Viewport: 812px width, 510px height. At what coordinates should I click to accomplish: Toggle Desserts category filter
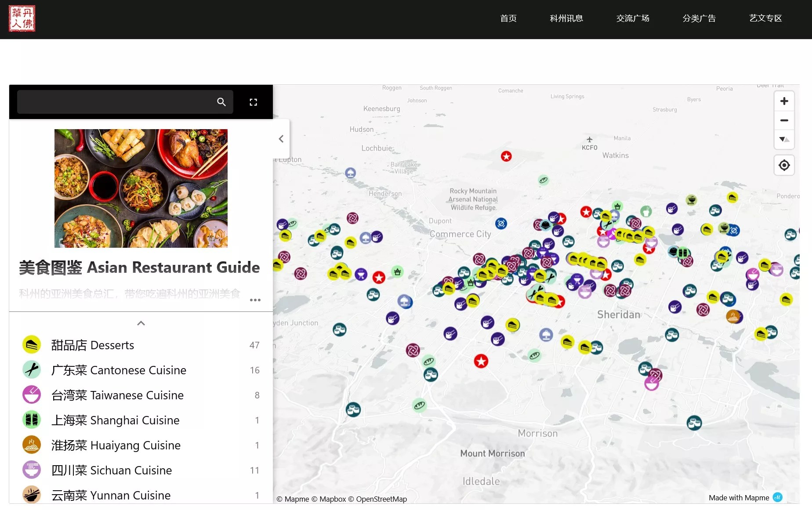[x=92, y=345]
